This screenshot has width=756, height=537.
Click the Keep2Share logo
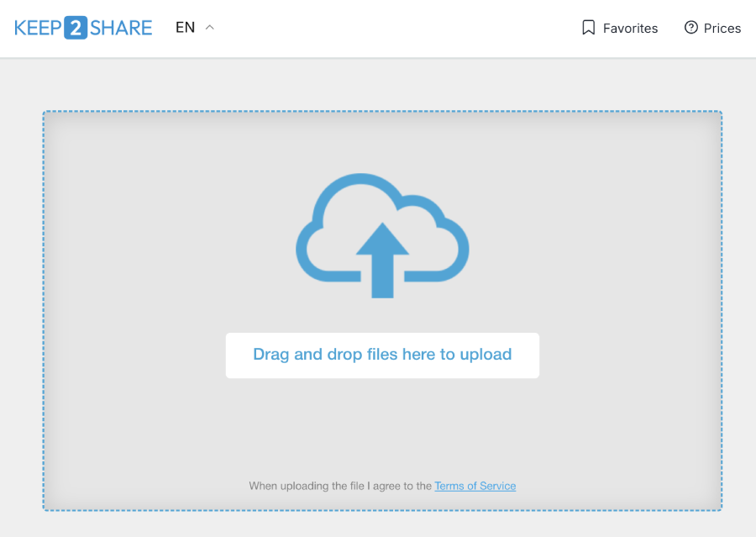pos(83,28)
